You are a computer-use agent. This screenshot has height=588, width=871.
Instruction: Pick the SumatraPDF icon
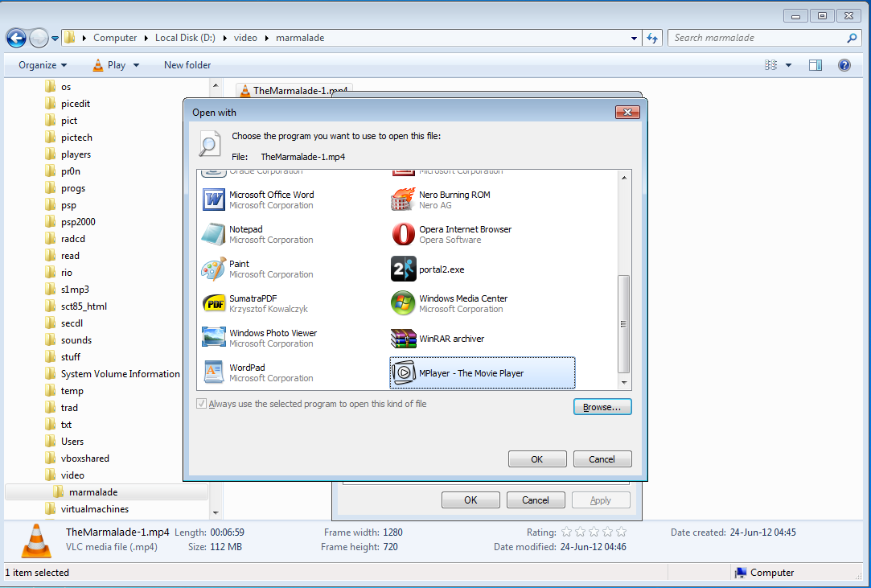pyautogui.click(x=214, y=303)
